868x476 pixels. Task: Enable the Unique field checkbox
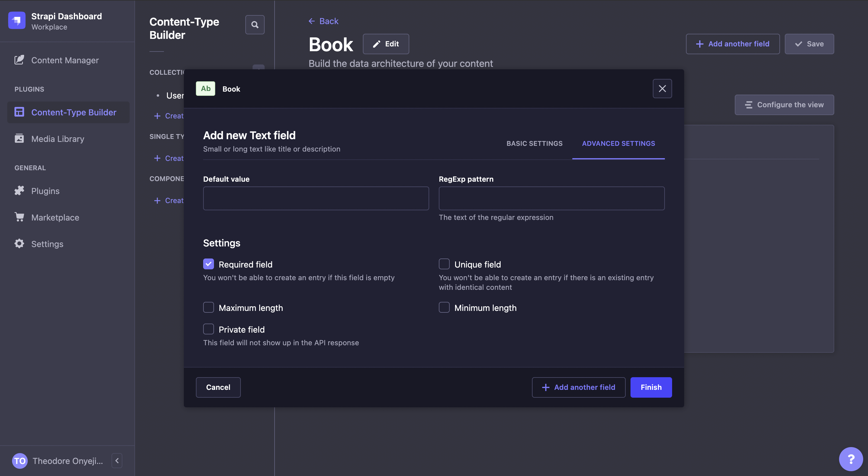444,264
